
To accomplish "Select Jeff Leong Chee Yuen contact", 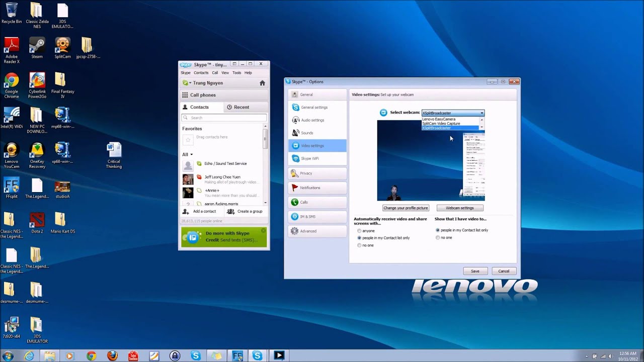I will point(222,179).
